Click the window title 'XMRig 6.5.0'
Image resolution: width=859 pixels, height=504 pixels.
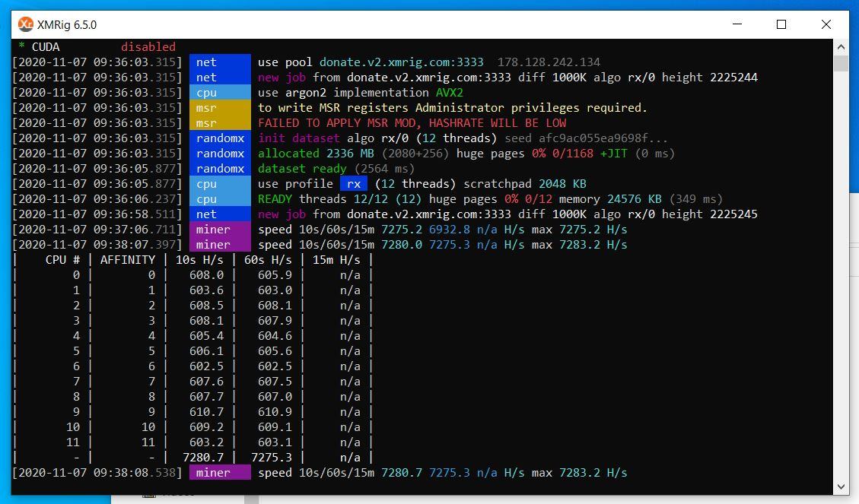pyautogui.click(x=67, y=24)
